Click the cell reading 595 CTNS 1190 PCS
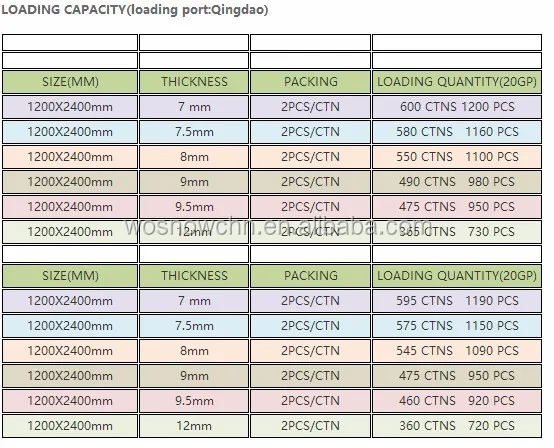Screen dimensions: 554x448 [x=457, y=301]
